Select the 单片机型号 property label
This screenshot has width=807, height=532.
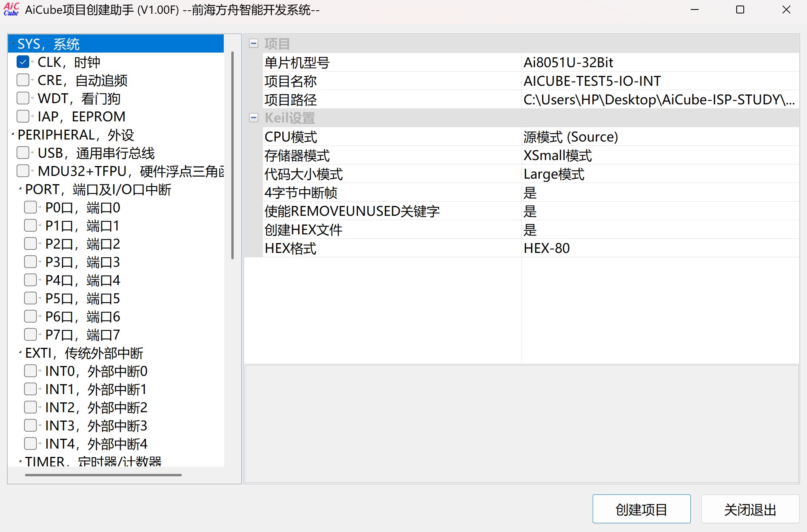(x=297, y=62)
